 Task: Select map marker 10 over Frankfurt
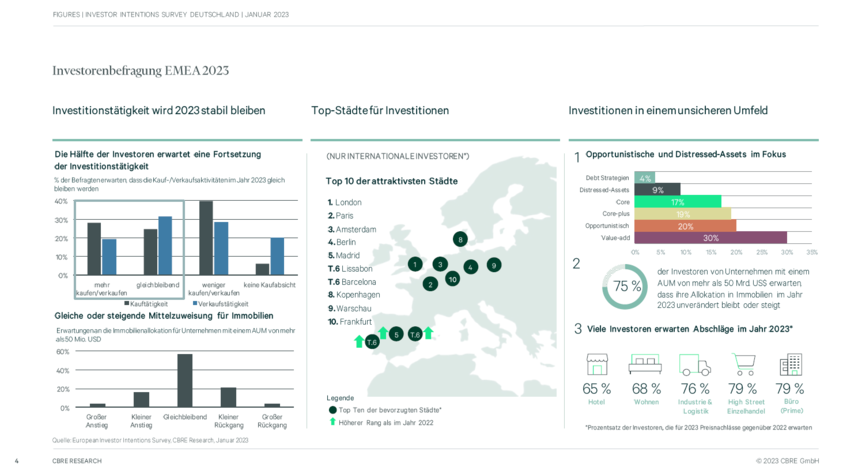[x=453, y=279]
